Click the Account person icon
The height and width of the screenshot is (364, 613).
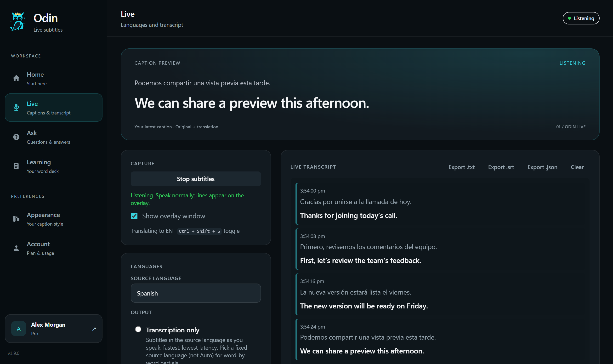coord(16,248)
